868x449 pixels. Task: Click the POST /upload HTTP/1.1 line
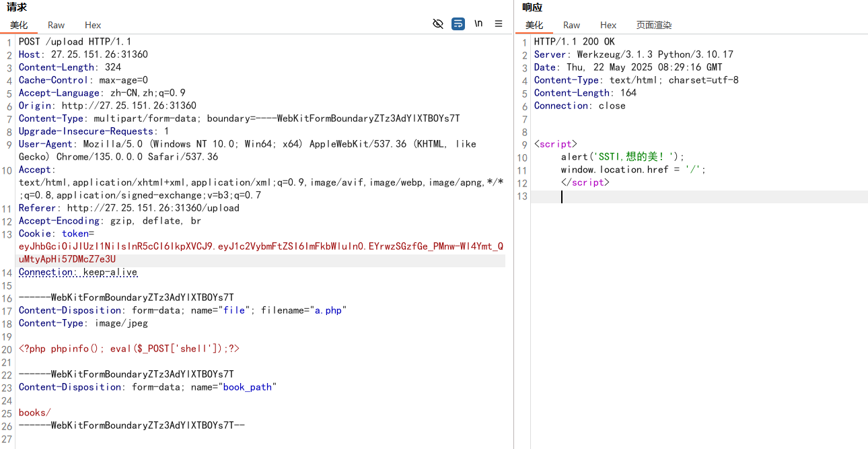(75, 42)
